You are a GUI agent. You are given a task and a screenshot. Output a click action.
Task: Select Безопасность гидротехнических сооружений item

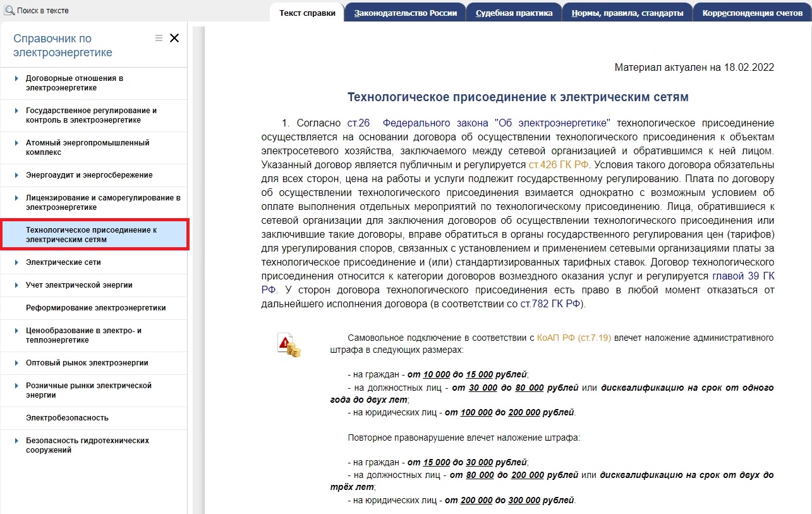point(94,446)
